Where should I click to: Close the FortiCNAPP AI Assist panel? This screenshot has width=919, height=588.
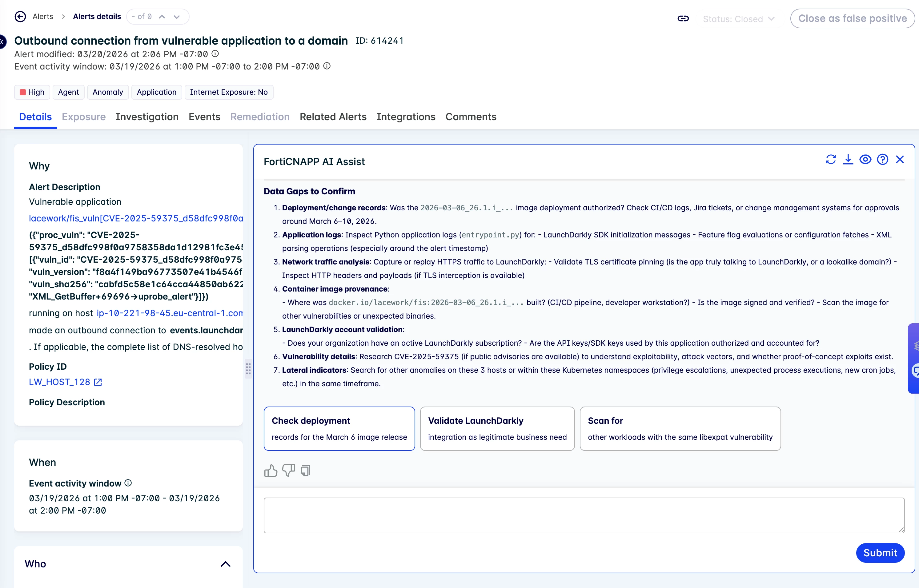pyautogui.click(x=900, y=159)
